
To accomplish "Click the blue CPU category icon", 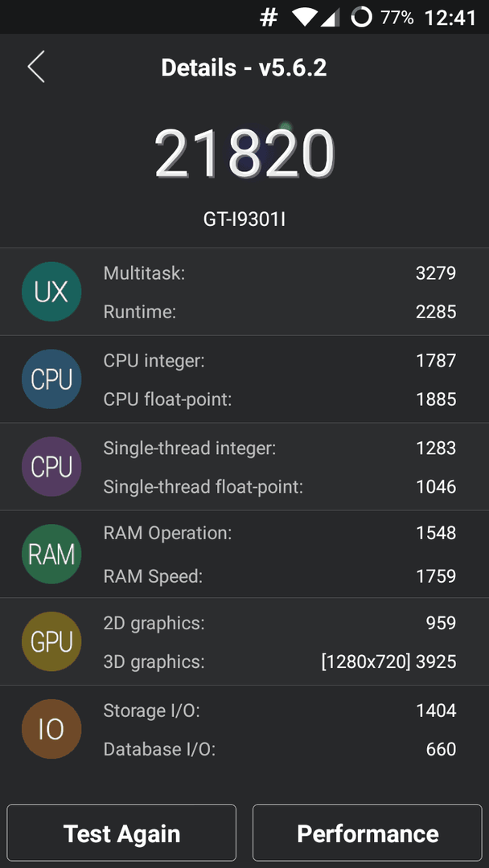I will click(x=51, y=379).
